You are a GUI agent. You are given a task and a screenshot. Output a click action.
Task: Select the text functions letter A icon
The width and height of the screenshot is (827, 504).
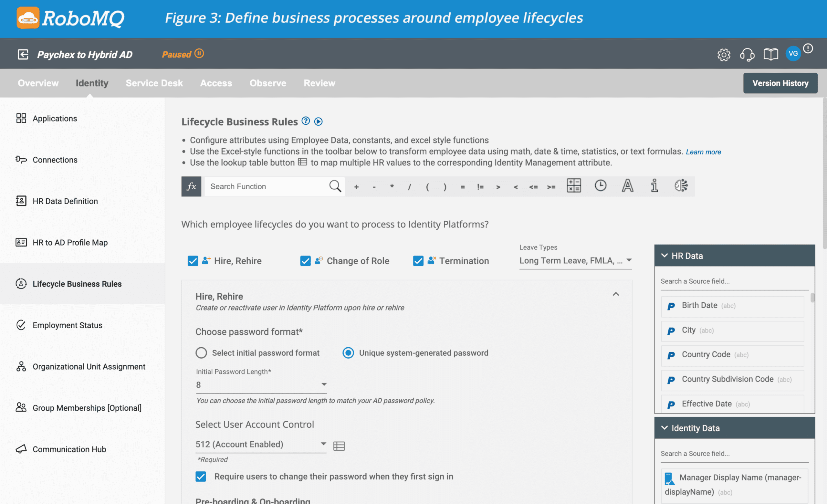(627, 185)
